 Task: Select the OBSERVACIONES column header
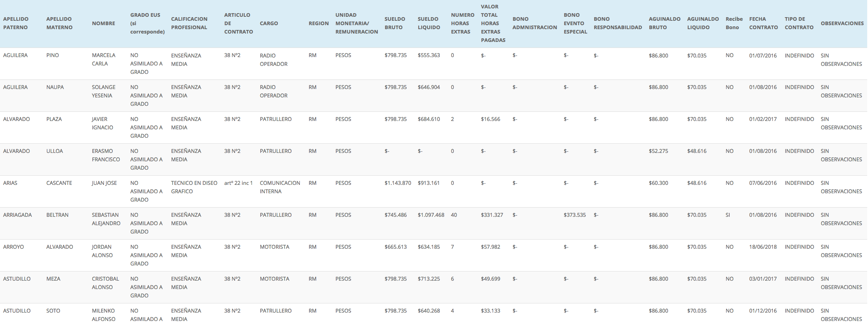coord(842,23)
